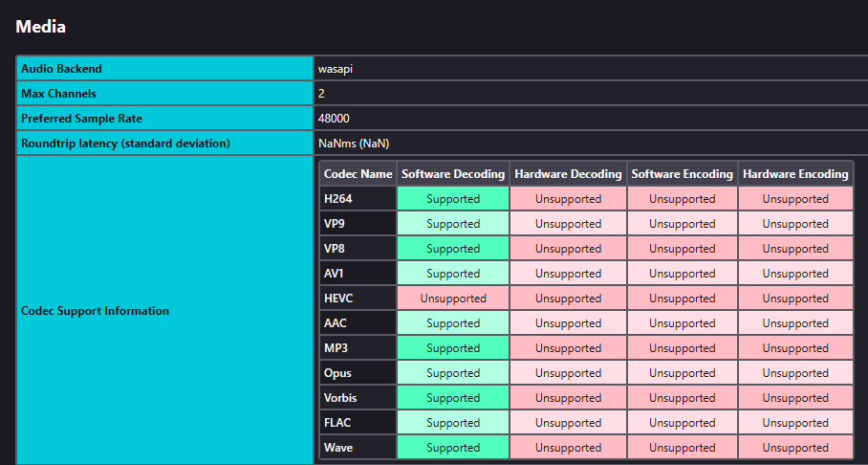Click VP8 Software Decoding Supported cell
Image resolution: width=868 pixels, height=465 pixels.
click(453, 249)
